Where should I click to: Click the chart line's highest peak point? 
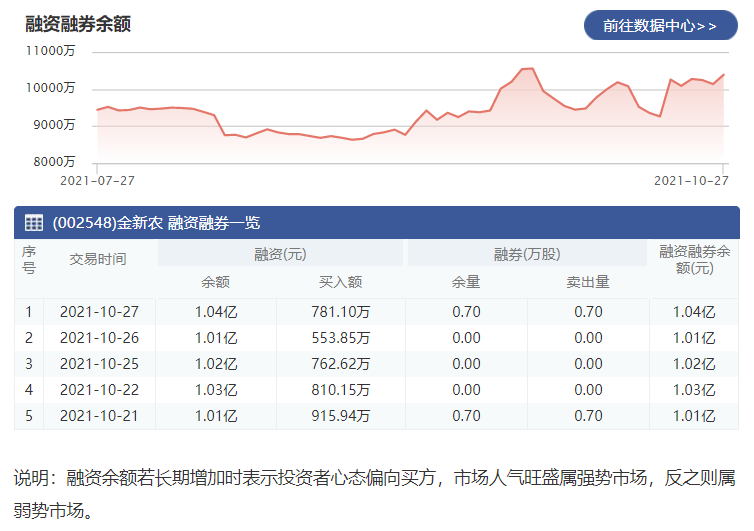tap(532, 68)
